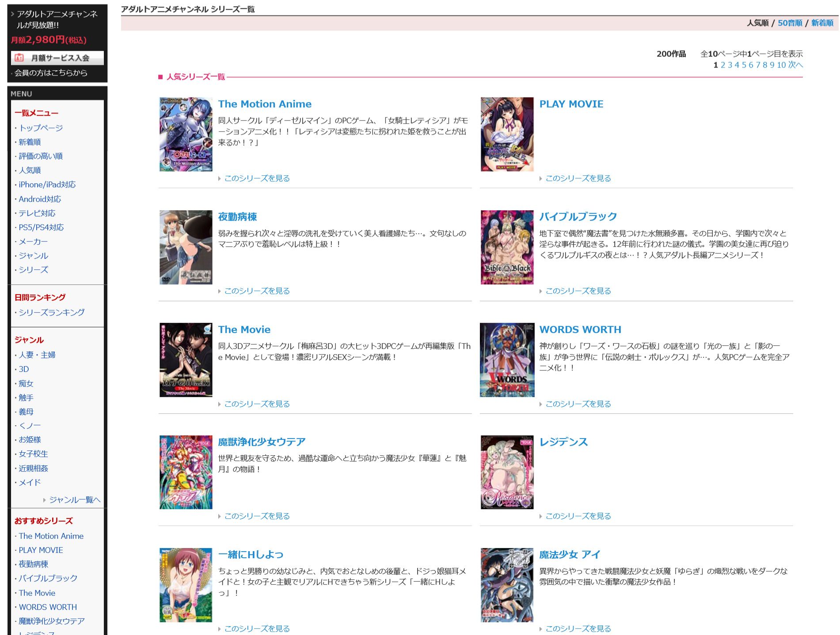Screen dimensions: 840x635
Task: Click このシリーズを見る under 魔獣浄化少女ウテア
Action: point(257,516)
